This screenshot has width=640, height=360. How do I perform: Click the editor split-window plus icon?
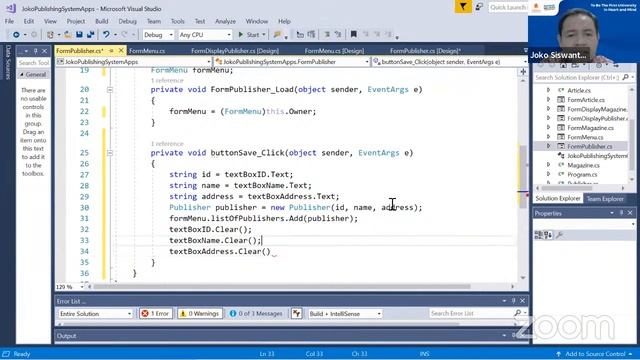(523, 72)
